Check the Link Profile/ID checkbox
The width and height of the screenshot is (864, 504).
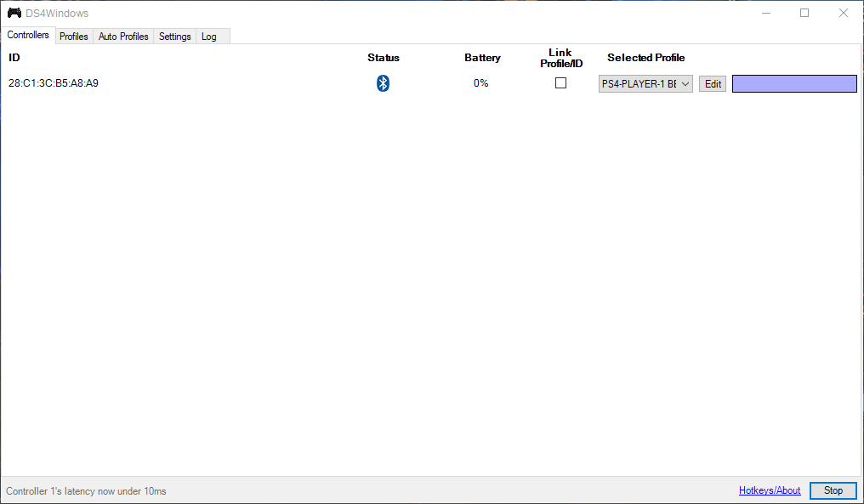560,82
